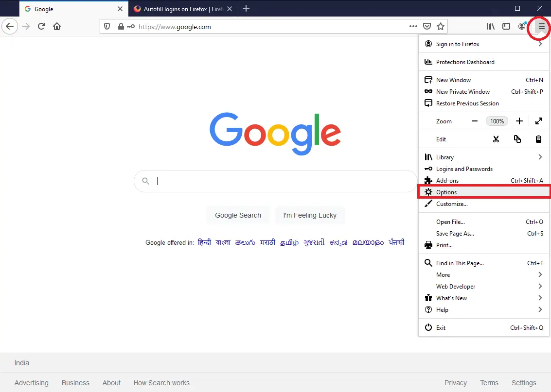Zoom out with the minus button
Image resolution: width=551 pixels, height=392 pixels.
click(x=474, y=121)
